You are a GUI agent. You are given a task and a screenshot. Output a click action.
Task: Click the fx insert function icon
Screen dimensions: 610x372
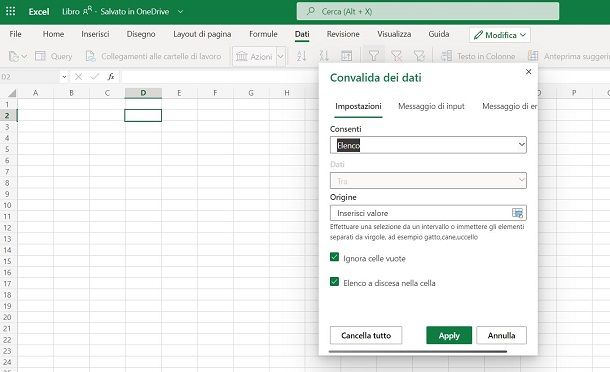[111, 77]
